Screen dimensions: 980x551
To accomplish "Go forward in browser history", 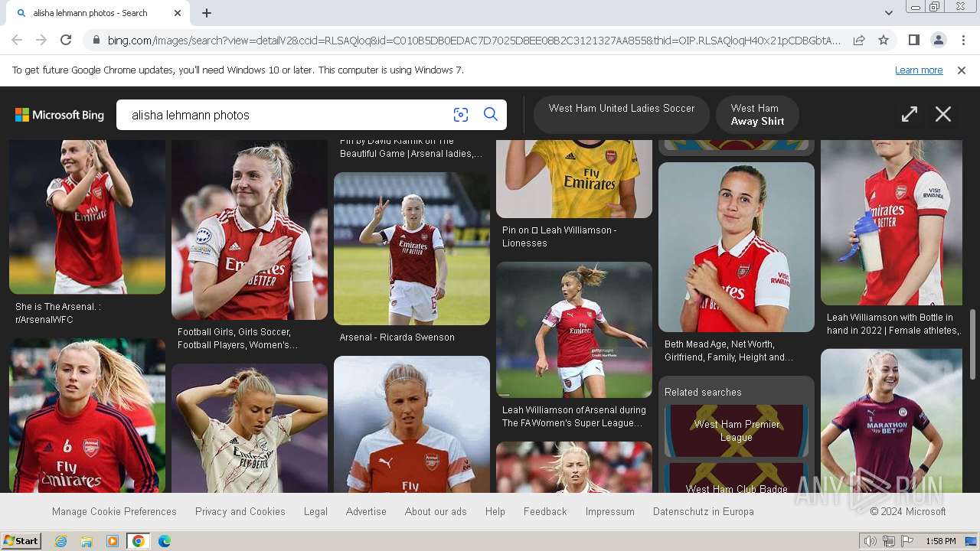I will pos(41,40).
